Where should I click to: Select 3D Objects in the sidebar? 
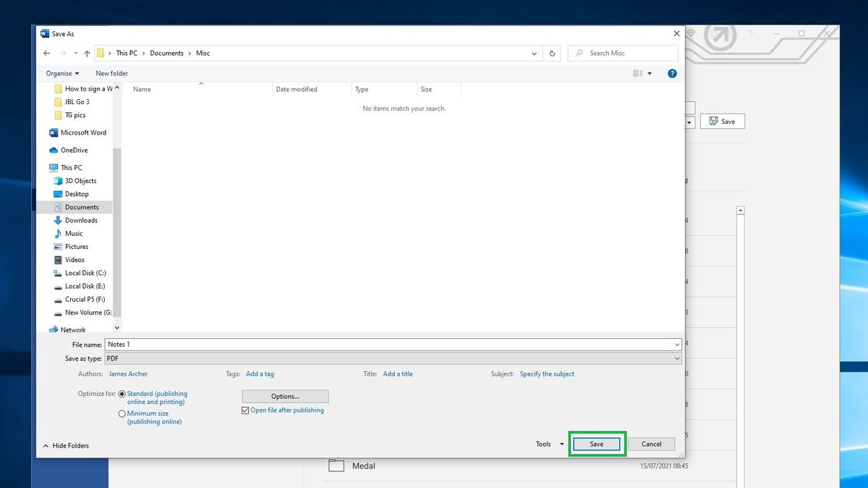pos(80,180)
